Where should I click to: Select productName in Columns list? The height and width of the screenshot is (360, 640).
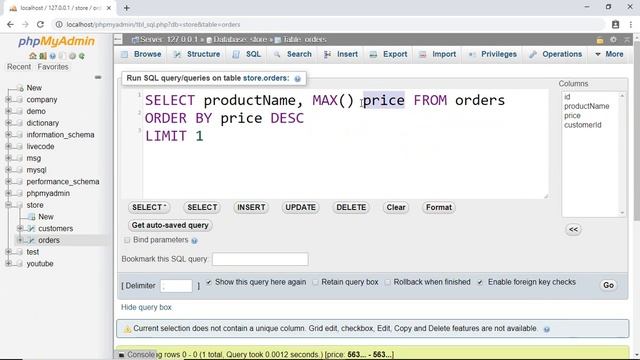[x=587, y=106]
